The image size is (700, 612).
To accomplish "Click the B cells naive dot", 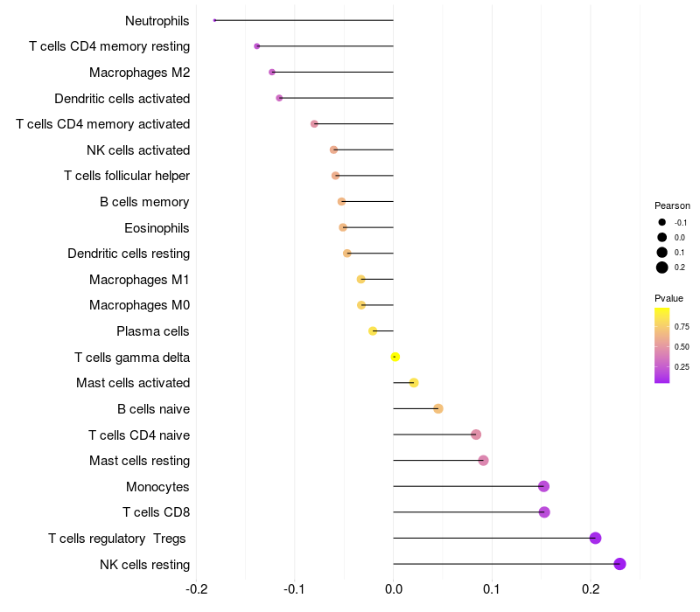I will click(438, 408).
